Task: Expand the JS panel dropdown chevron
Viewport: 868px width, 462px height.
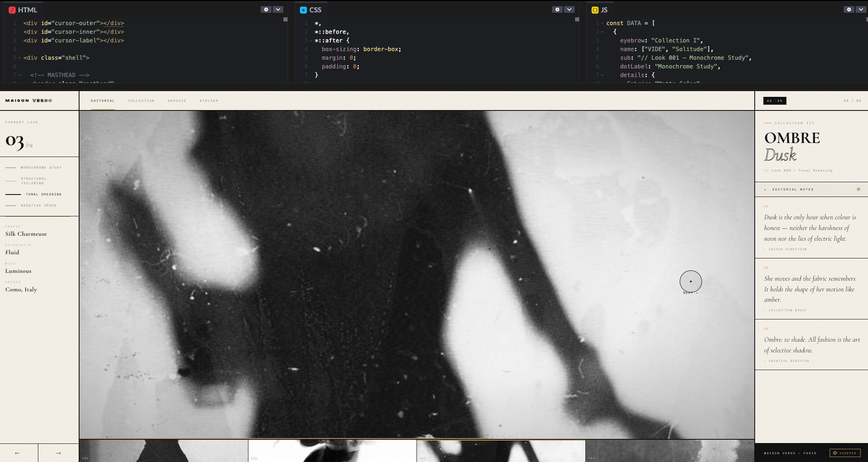Action: pos(861,9)
